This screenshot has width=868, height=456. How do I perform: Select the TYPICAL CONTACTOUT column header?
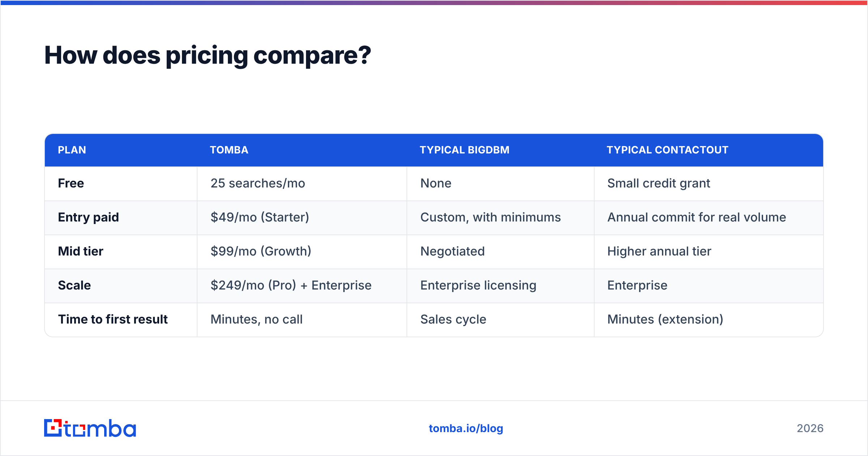[x=667, y=150]
